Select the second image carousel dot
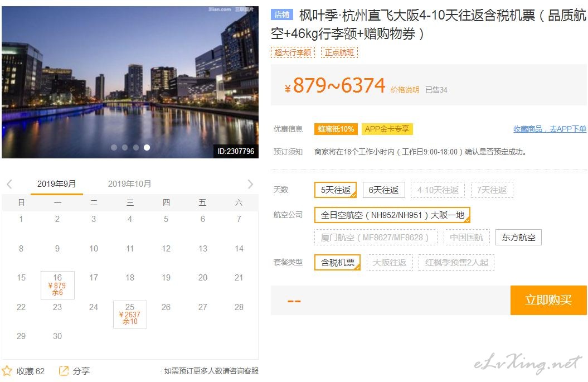This screenshot has width=588, height=382. coord(125,147)
